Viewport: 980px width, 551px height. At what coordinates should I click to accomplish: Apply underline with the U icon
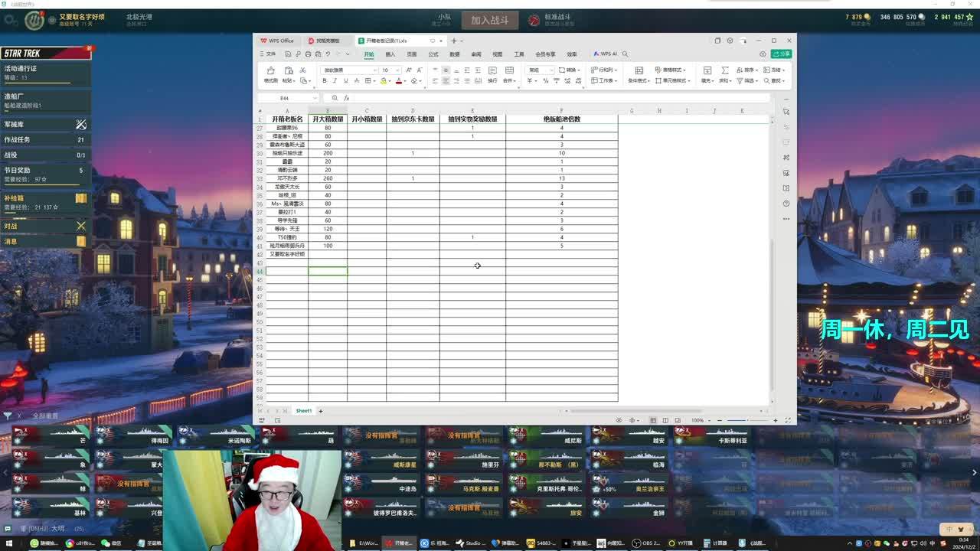pyautogui.click(x=345, y=80)
